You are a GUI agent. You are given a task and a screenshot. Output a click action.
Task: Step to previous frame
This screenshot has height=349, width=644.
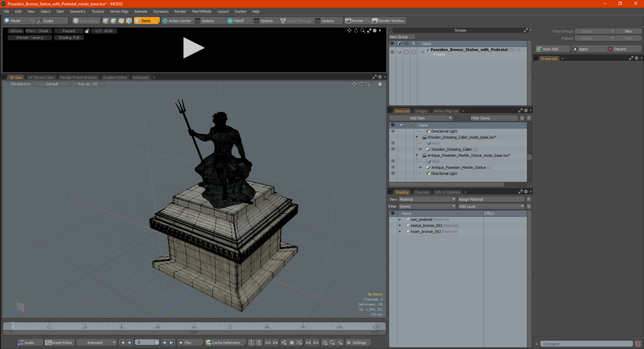130,343
